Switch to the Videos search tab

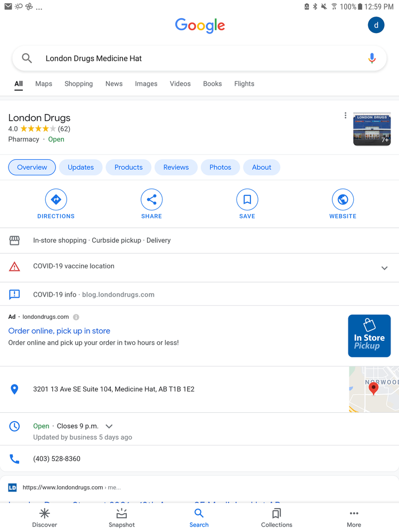[180, 84]
